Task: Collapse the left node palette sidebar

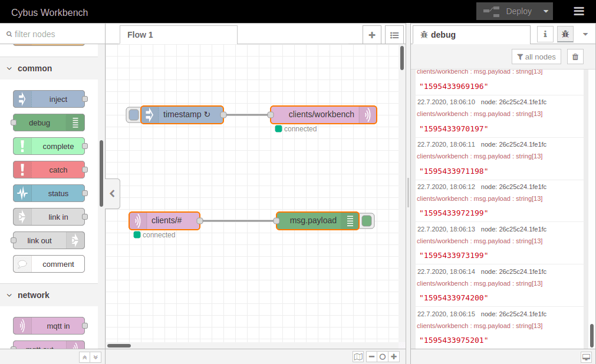Action: [112, 193]
